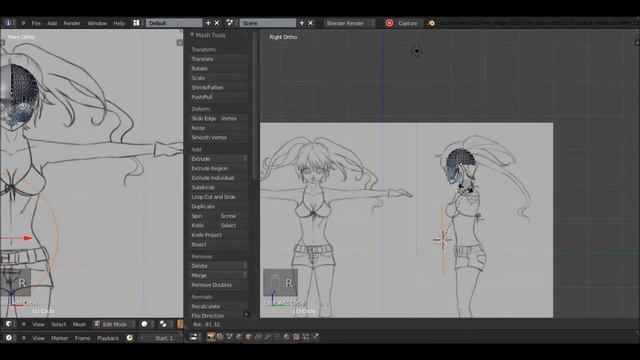Viewport: 640px width, 360px height.
Task: Collapse the Timeline header menus
Action: pos(24,338)
